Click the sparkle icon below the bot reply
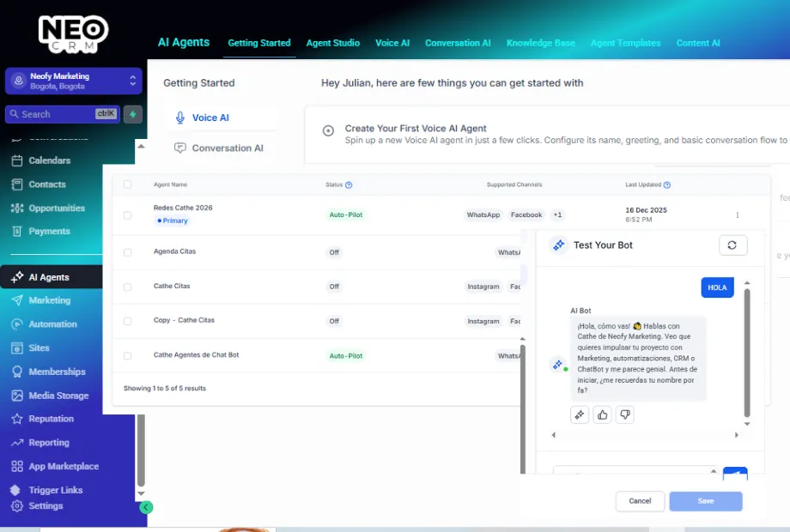 580,414
